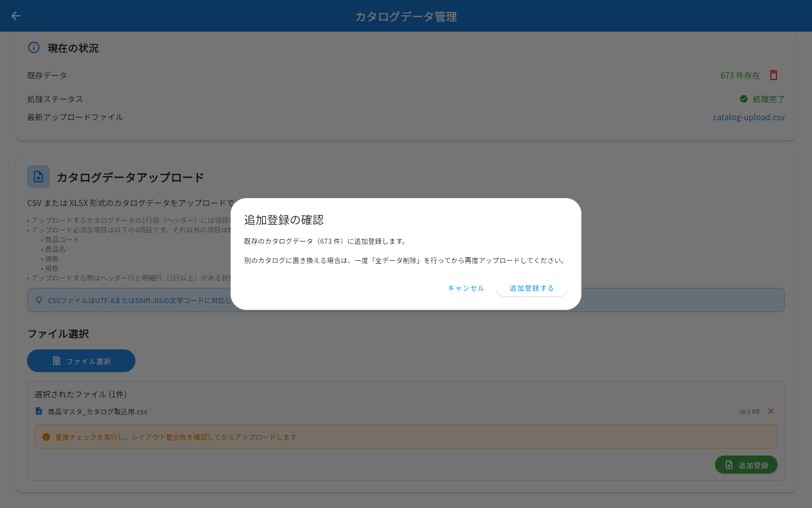
Task: Click the 673 件存在 text
Action: coord(740,75)
